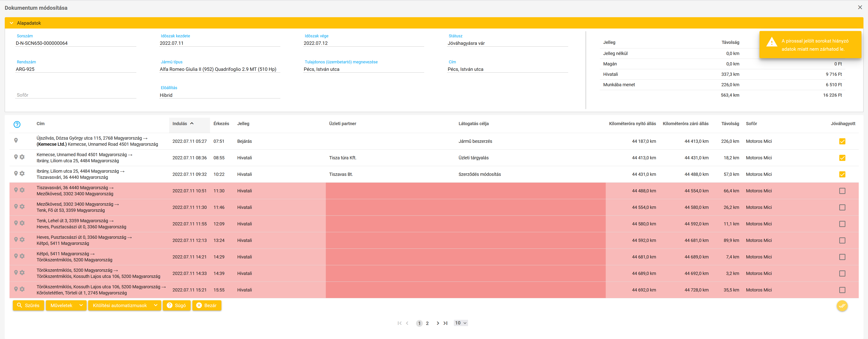Sort by Cím column header

[x=40, y=124]
